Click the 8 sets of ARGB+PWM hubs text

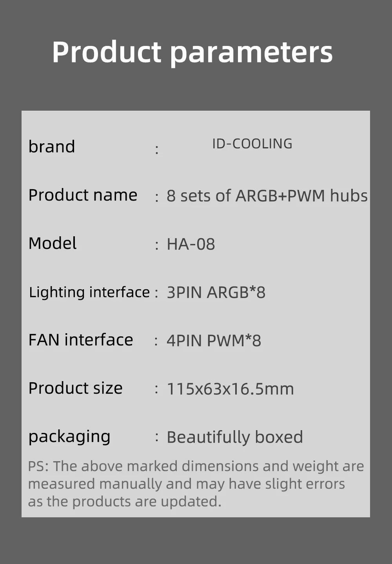tap(267, 196)
